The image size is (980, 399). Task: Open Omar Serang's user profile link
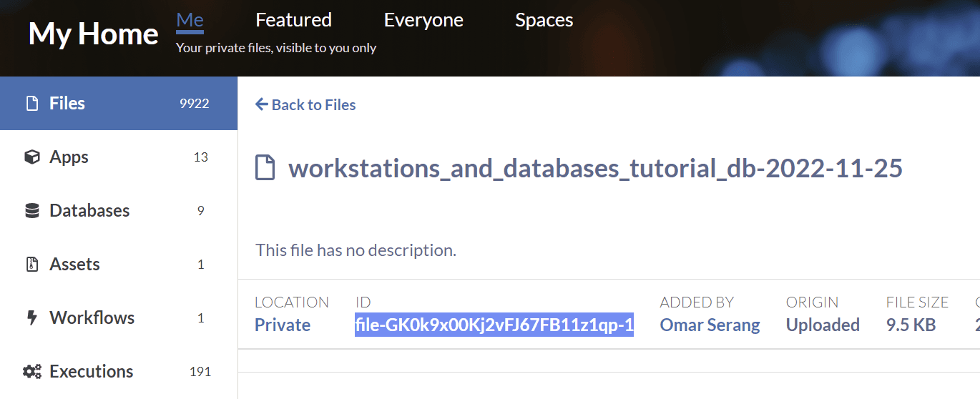click(x=710, y=325)
